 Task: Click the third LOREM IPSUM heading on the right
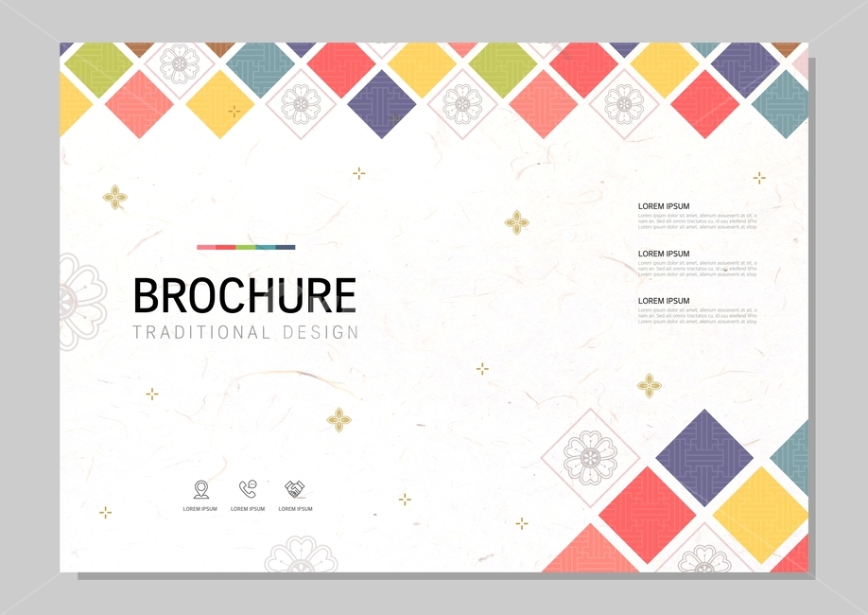(664, 301)
